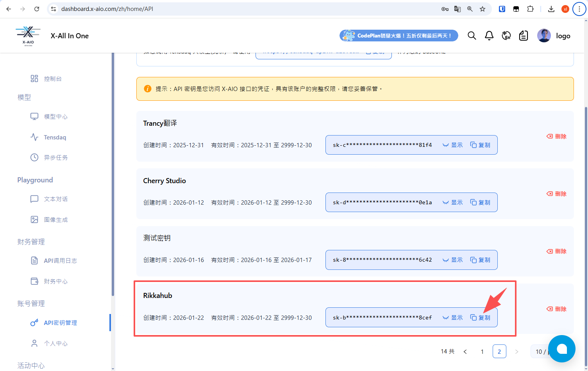Click the masked key sk-d…0e1a
This screenshot has height=371, width=588.
(382, 202)
